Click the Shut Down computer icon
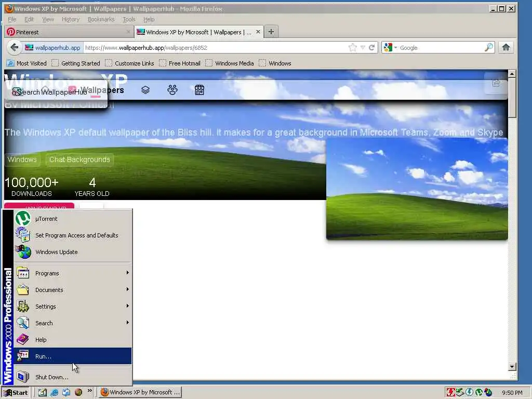532x399 pixels. [x=23, y=377]
